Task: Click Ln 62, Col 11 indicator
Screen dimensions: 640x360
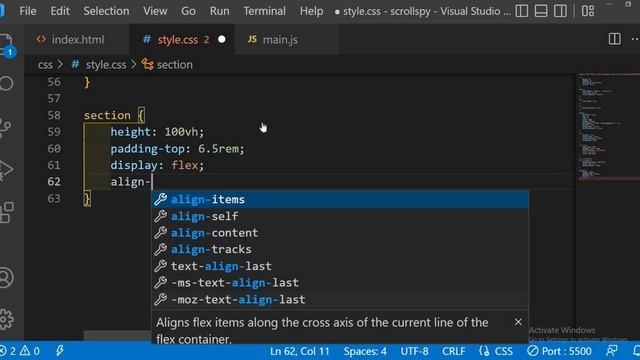Action: [300, 351]
